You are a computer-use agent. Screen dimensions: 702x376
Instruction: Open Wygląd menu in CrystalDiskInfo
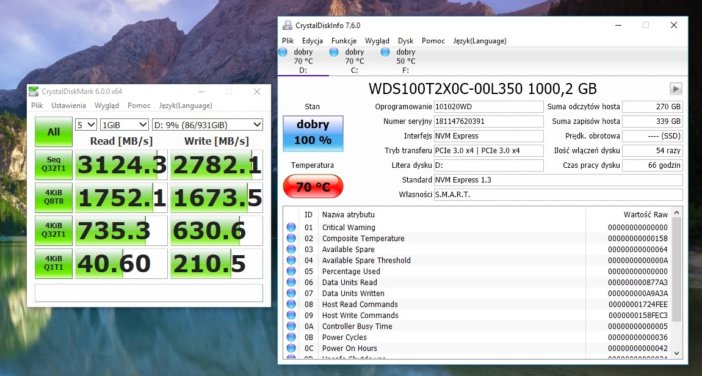pyautogui.click(x=377, y=41)
